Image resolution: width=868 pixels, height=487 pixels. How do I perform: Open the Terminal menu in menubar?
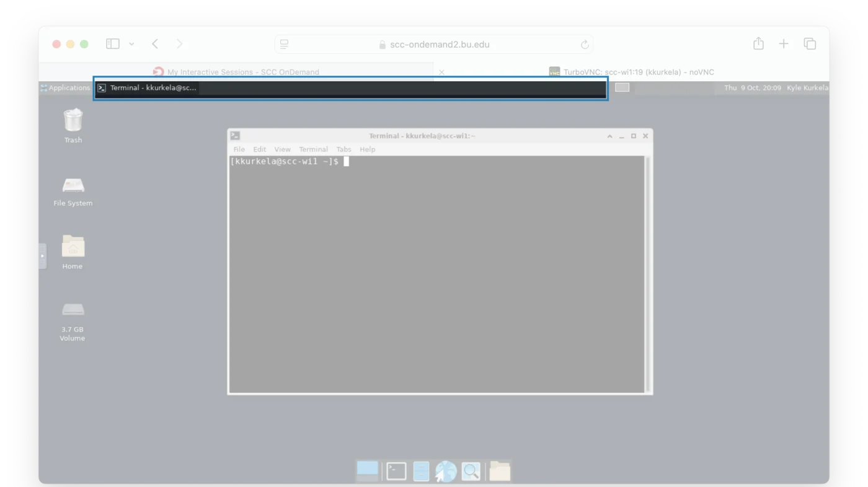(313, 149)
